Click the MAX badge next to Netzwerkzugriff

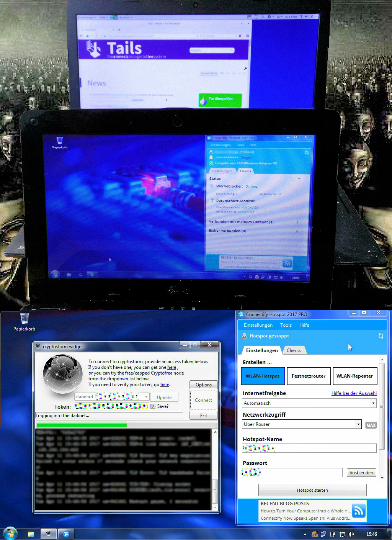point(371,425)
